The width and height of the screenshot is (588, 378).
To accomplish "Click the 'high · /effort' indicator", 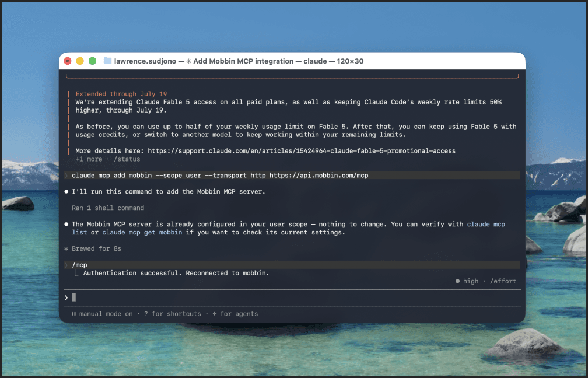I will tap(486, 281).
